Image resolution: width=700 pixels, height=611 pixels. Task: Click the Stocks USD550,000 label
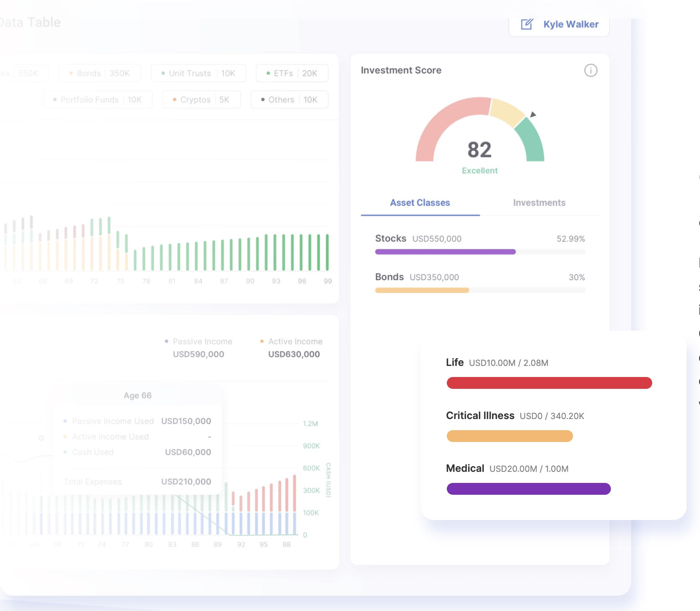click(418, 239)
